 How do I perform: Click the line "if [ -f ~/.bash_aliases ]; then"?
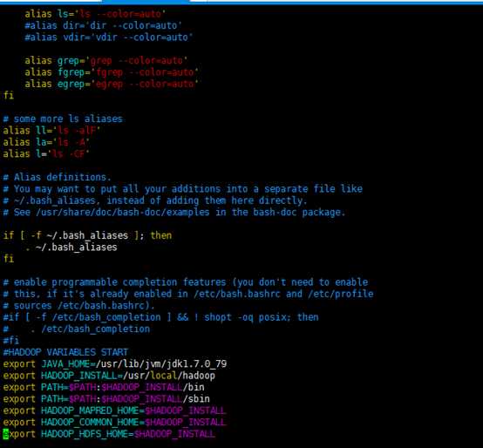87,235
